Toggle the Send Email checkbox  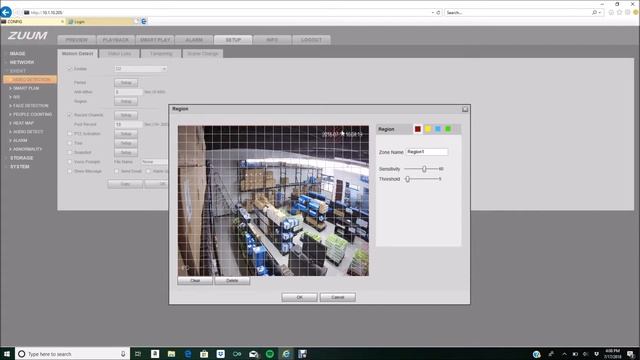(x=117, y=171)
